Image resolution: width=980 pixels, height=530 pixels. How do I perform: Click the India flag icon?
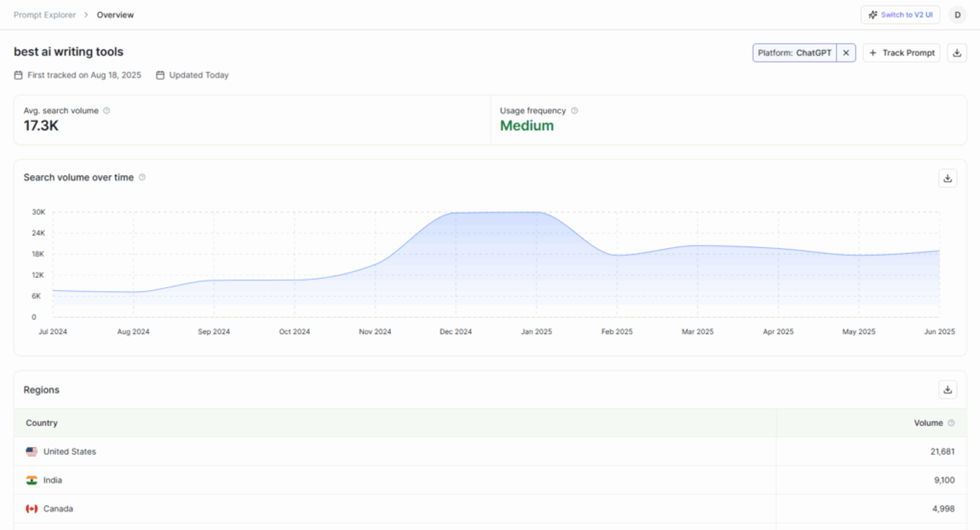(32, 480)
